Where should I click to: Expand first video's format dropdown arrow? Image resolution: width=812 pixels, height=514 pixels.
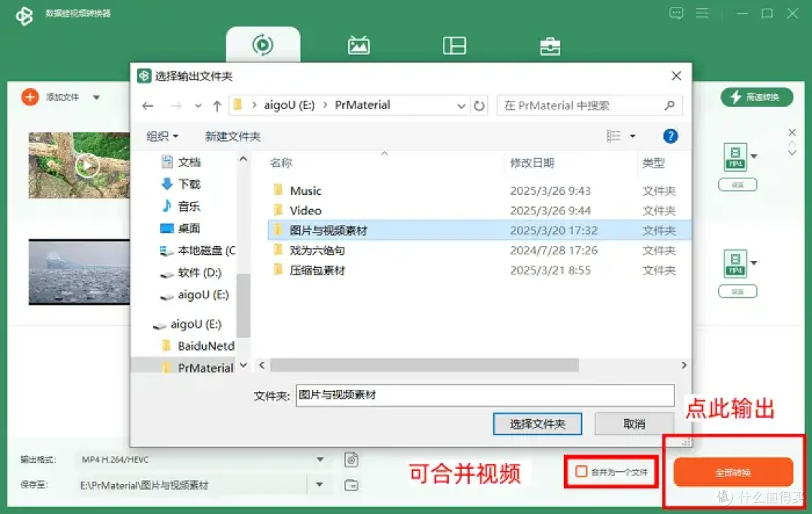754,157
